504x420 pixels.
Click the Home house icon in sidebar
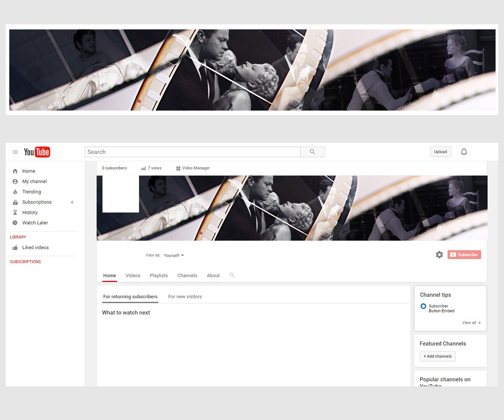[x=15, y=171]
